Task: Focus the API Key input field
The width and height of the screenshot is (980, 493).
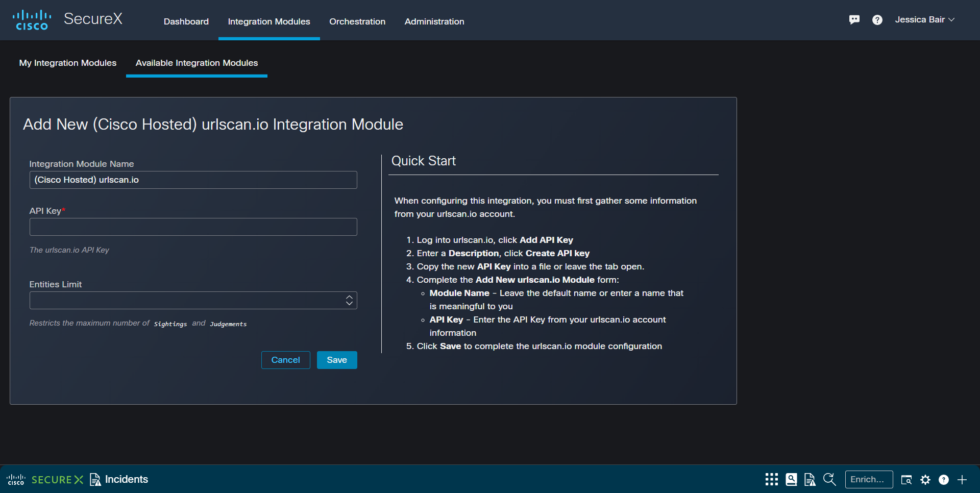Action: 193,227
